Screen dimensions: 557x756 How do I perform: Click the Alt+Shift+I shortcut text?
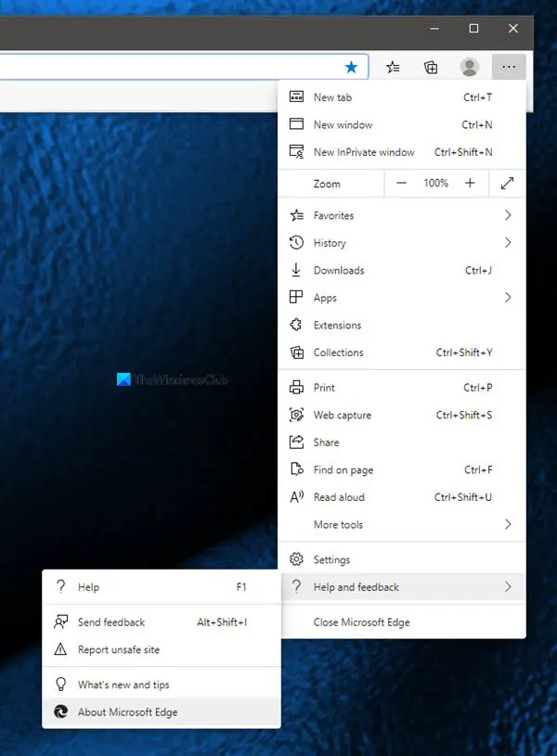[x=222, y=622]
